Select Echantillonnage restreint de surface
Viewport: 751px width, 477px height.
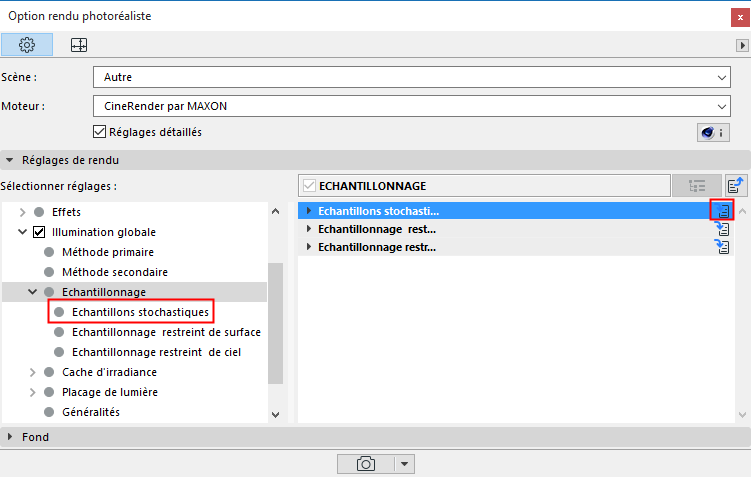166,332
